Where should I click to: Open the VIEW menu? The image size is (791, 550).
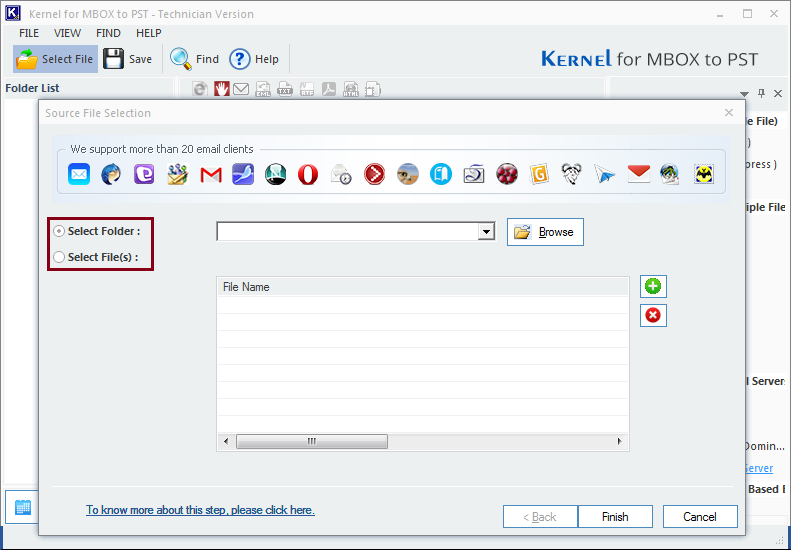(x=67, y=33)
